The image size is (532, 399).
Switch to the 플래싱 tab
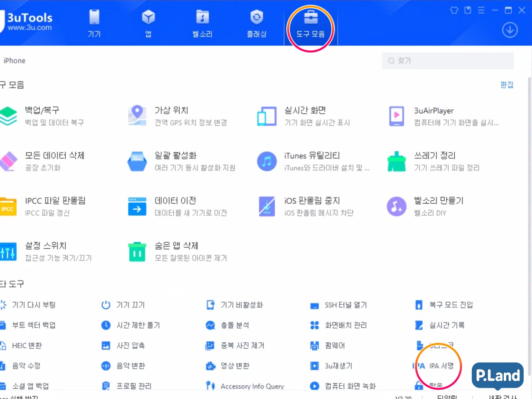256,23
